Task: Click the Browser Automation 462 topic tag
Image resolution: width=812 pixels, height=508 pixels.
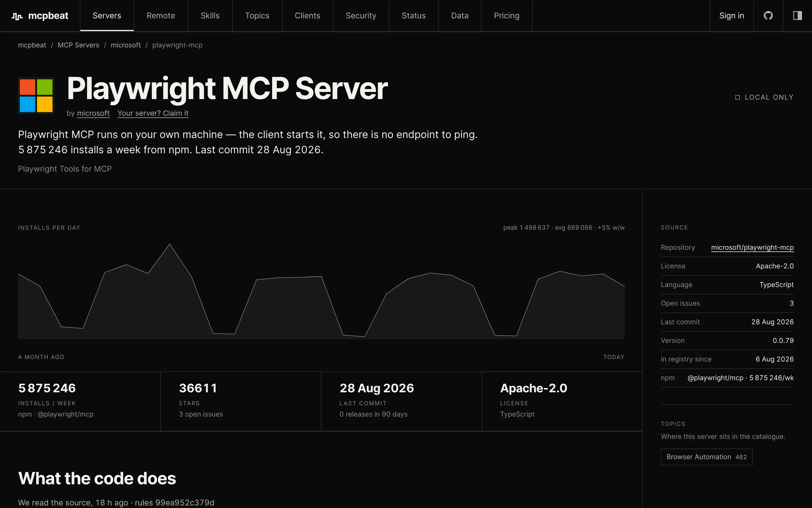Action: pyautogui.click(x=707, y=457)
